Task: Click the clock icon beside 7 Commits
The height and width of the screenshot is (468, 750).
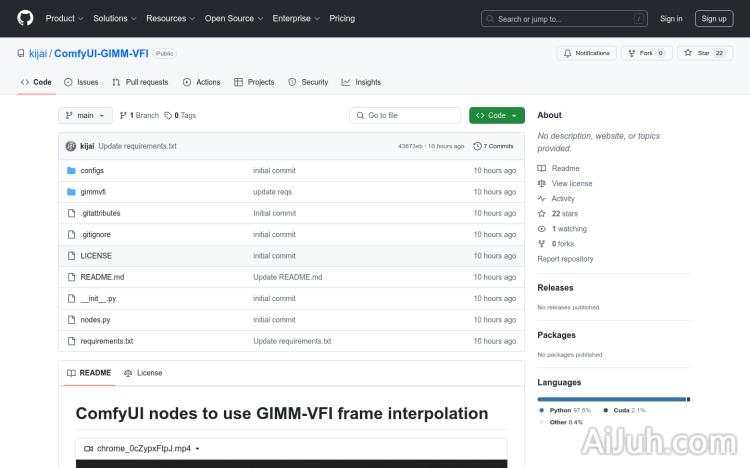Action: click(x=477, y=146)
